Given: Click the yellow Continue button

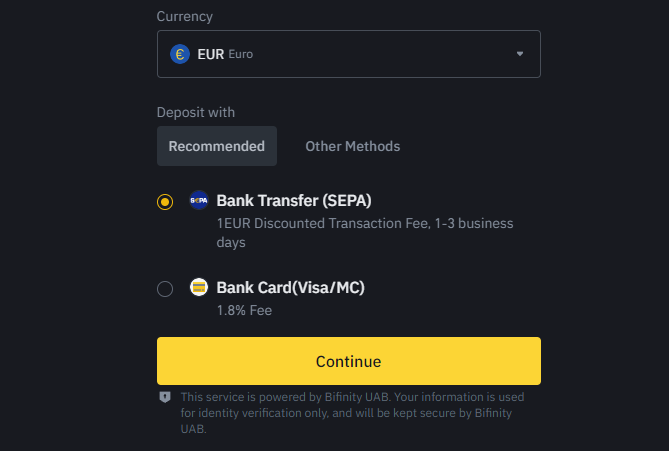Looking at the screenshot, I should (349, 361).
